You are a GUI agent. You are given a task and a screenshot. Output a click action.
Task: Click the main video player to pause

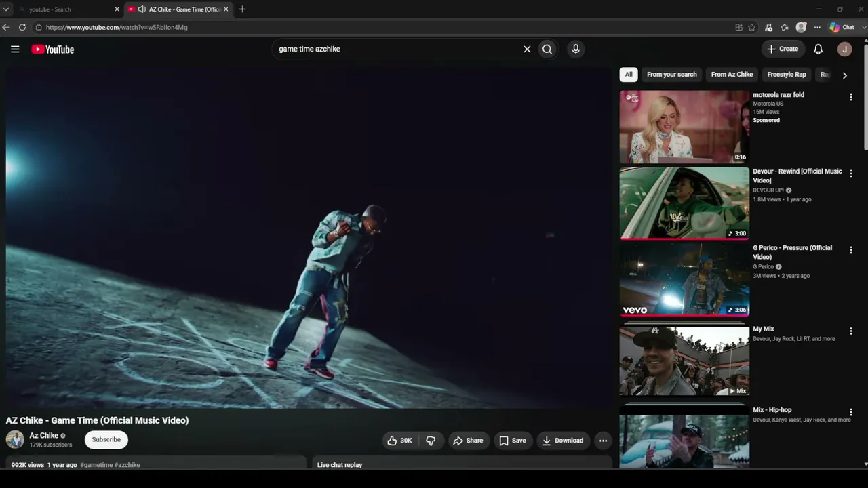click(x=309, y=237)
